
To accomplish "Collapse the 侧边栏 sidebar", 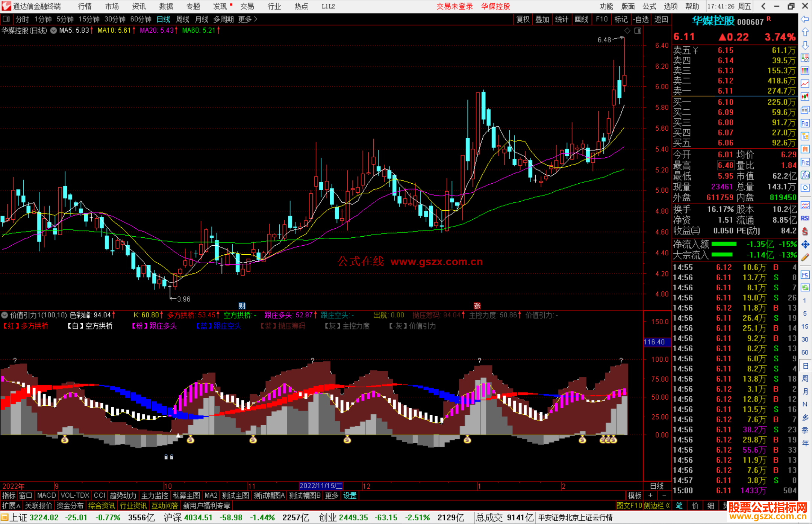I will pyautogui.click(x=657, y=506).
